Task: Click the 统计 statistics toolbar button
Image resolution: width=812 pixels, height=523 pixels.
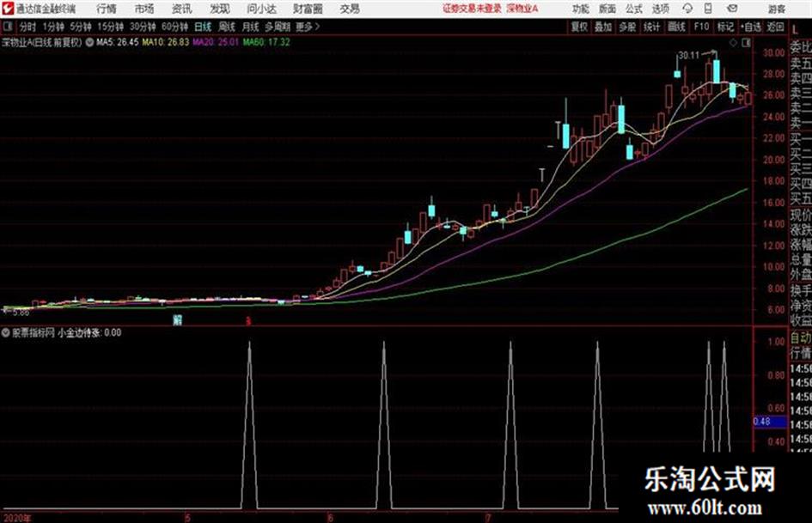Action: tap(652, 27)
